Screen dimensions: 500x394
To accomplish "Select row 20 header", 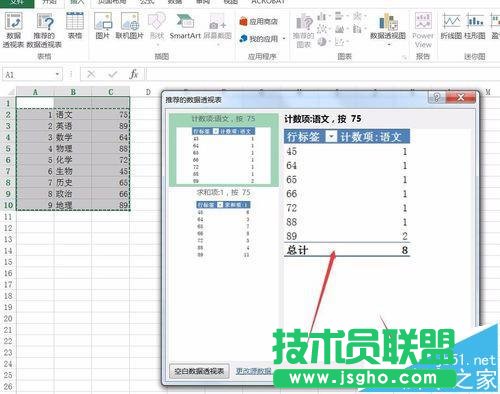I will click(8, 318).
